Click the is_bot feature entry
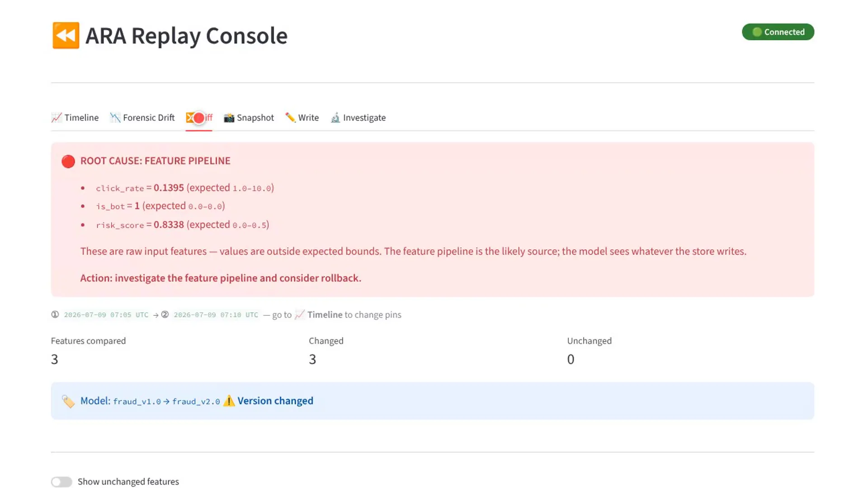 [160, 206]
